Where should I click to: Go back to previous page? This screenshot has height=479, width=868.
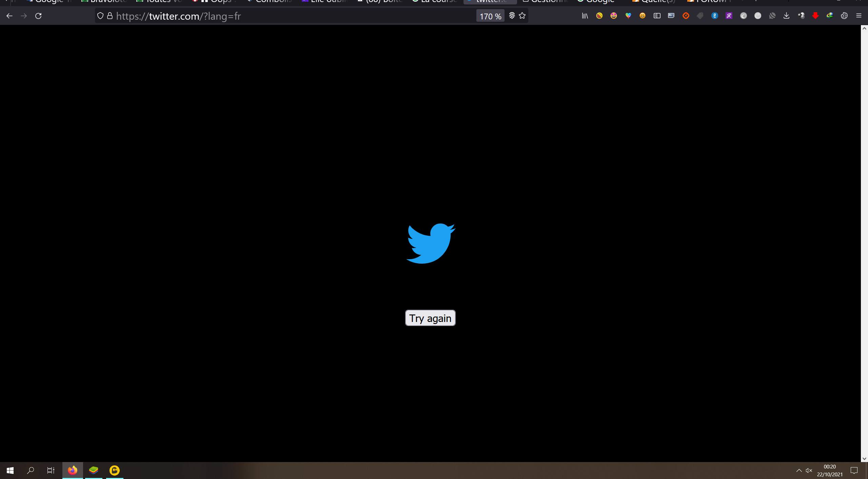tap(9, 16)
